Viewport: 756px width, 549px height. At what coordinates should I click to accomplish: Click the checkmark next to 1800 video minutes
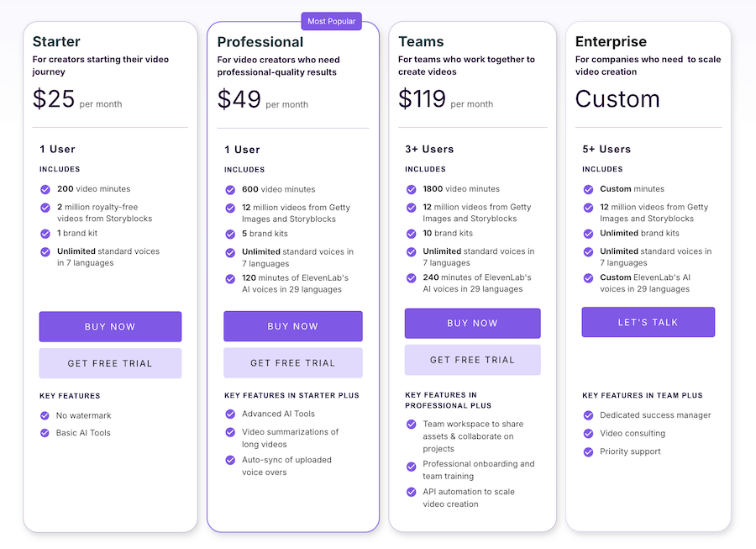410,189
